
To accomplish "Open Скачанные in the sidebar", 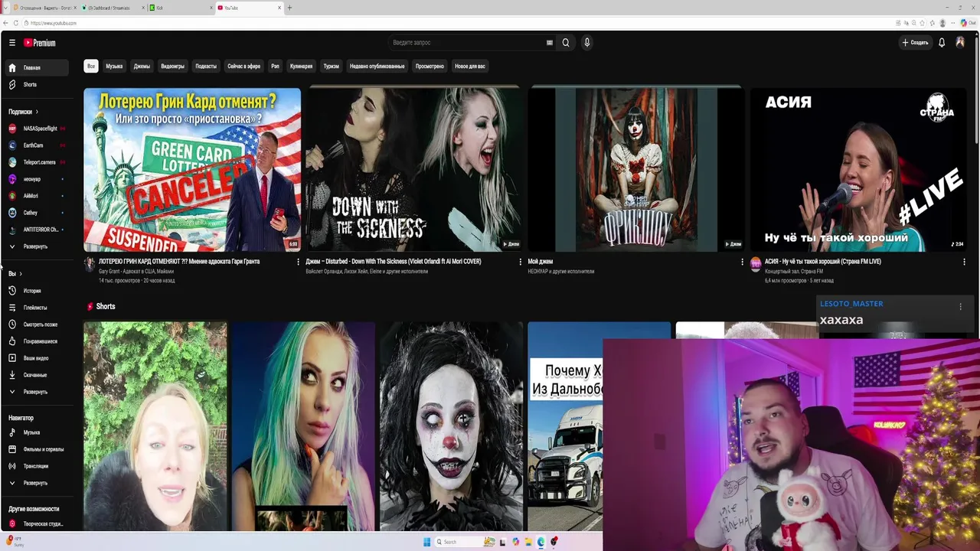I will point(37,375).
